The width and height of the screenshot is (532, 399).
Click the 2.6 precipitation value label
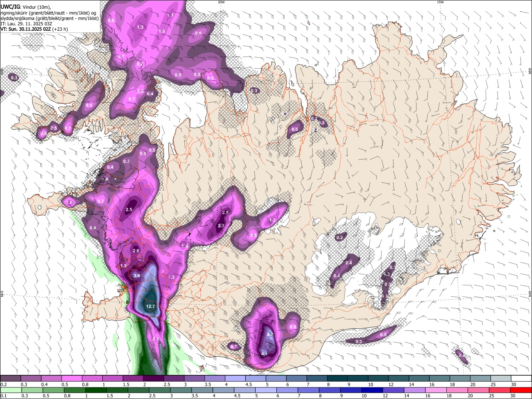(x=136, y=251)
